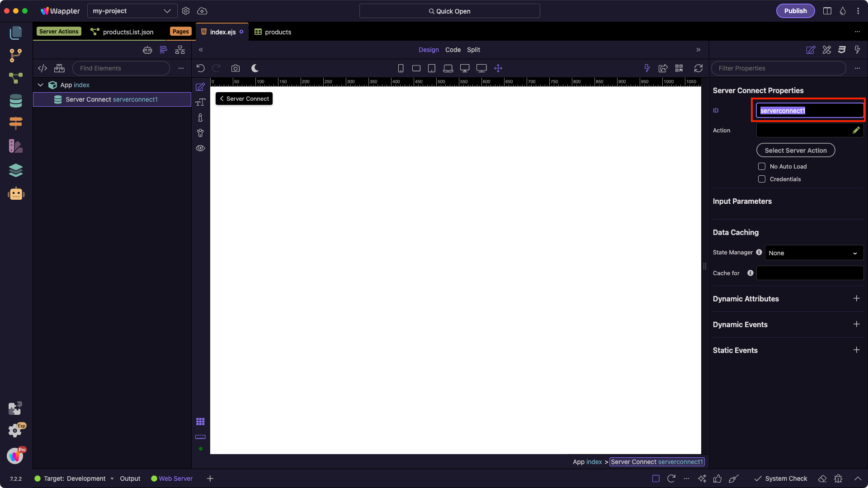The width and height of the screenshot is (868, 488).
Task: Open the Database Manager sidebar icon
Action: point(16,101)
